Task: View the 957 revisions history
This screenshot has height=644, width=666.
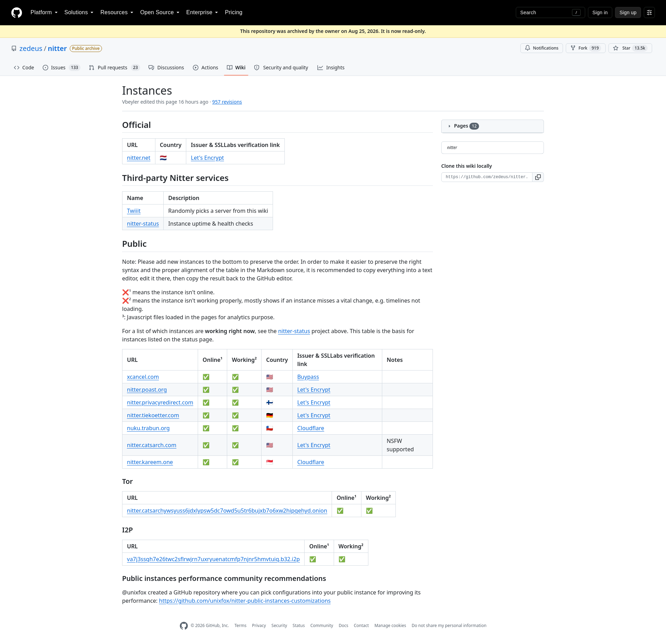Action: coord(227,102)
